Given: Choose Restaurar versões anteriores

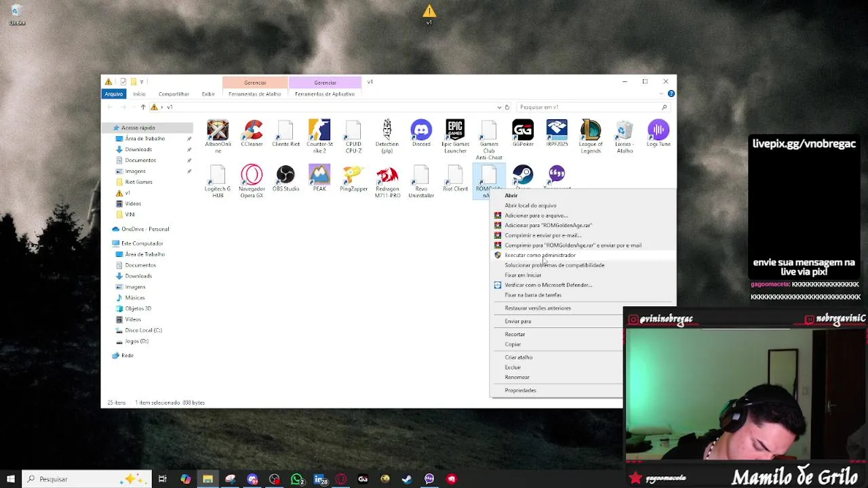Looking at the screenshot, I should (538, 308).
